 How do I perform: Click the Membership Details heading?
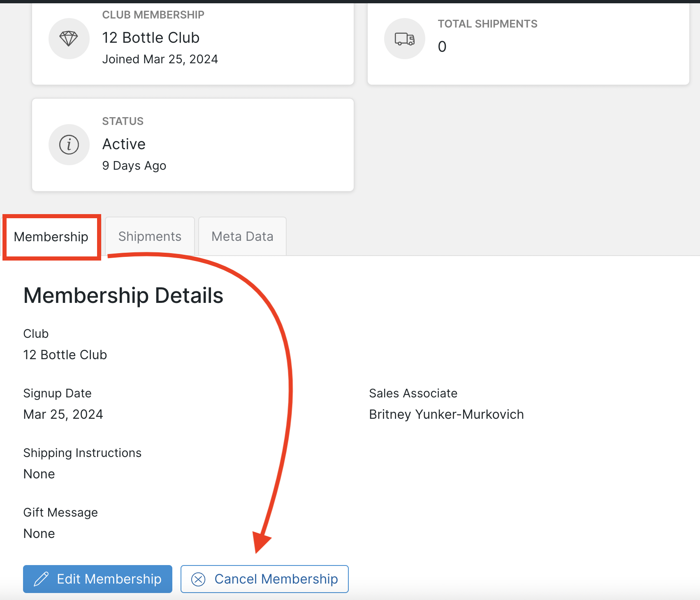[x=123, y=295]
